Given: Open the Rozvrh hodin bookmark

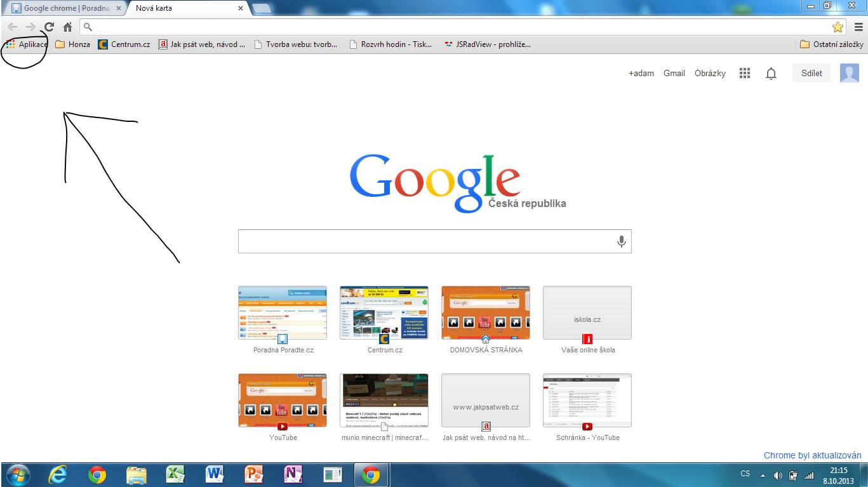Looking at the screenshot, I should coord(391,44).
